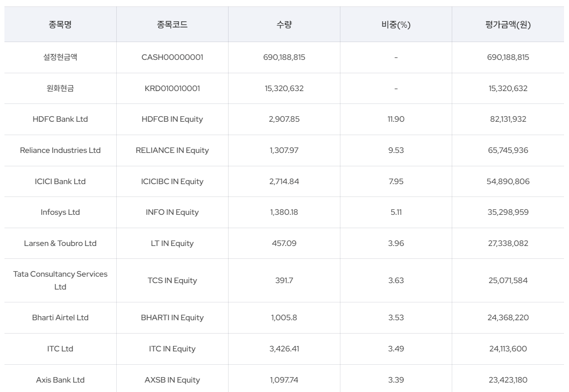Click ICICIBC IN Equity code
The height and width of the screenshot is (392, 569).
pyautogui.click(x=172, y=182)
